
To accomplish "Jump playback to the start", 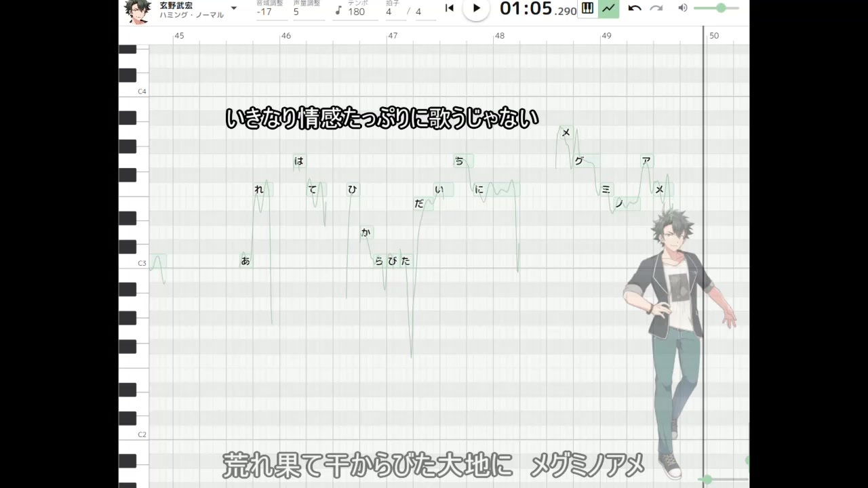I will click(449, 8).
